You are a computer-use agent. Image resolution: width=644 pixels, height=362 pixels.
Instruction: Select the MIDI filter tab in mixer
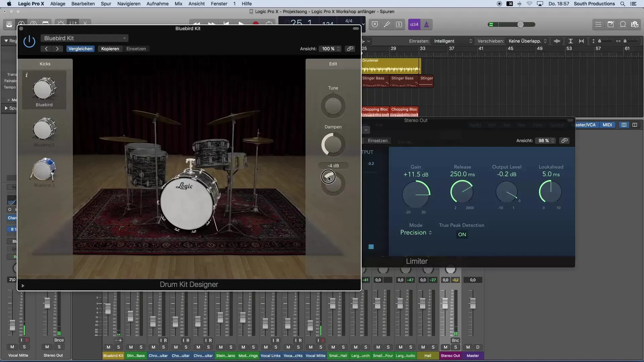point(607,125)
